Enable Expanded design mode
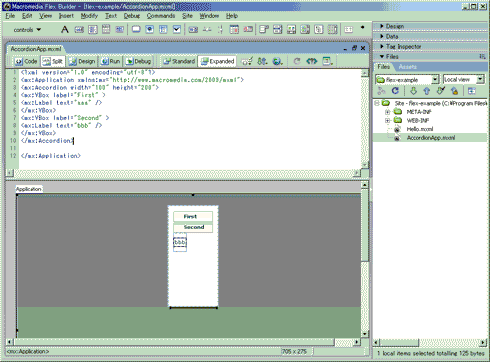Image resolution: width=490 pixels, height=362 pixels. [217, 61]
